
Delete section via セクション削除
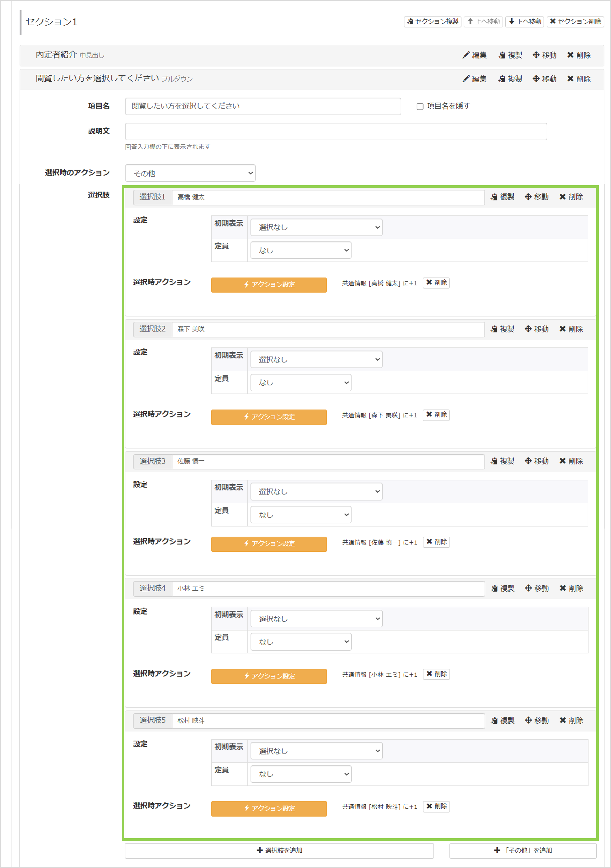(x=575, y=21)
